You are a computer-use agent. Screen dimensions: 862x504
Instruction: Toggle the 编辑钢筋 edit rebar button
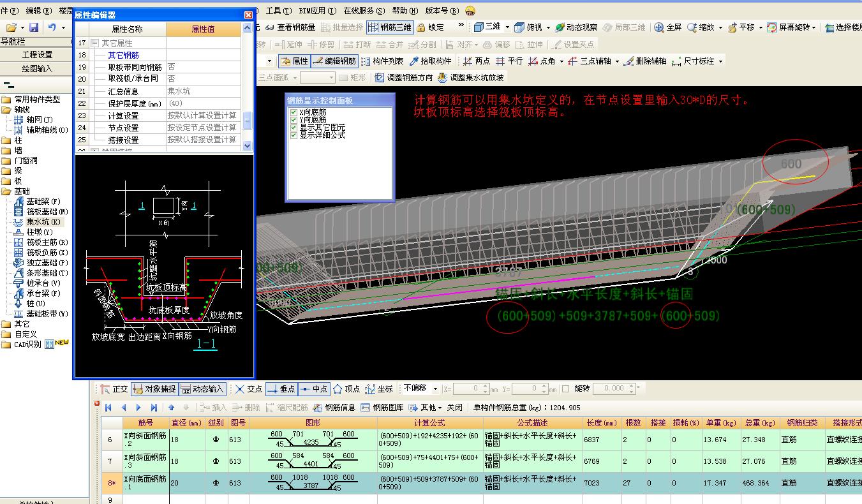[x=335, y=61]
